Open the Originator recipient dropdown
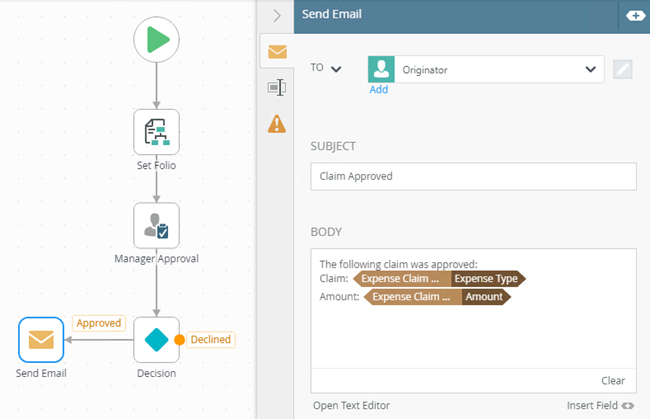 point(588,69)
